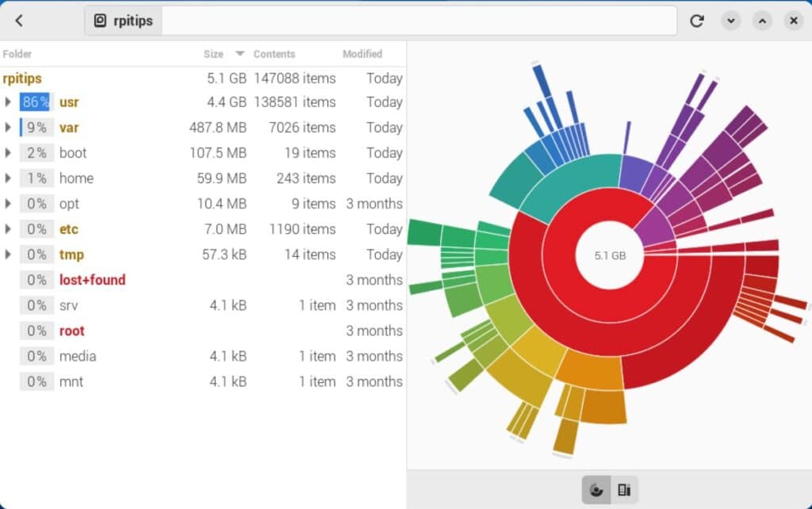This screenshot has height=509, width=812.
Task: Select the etc folder row
Action: click(x=69, y=229)
